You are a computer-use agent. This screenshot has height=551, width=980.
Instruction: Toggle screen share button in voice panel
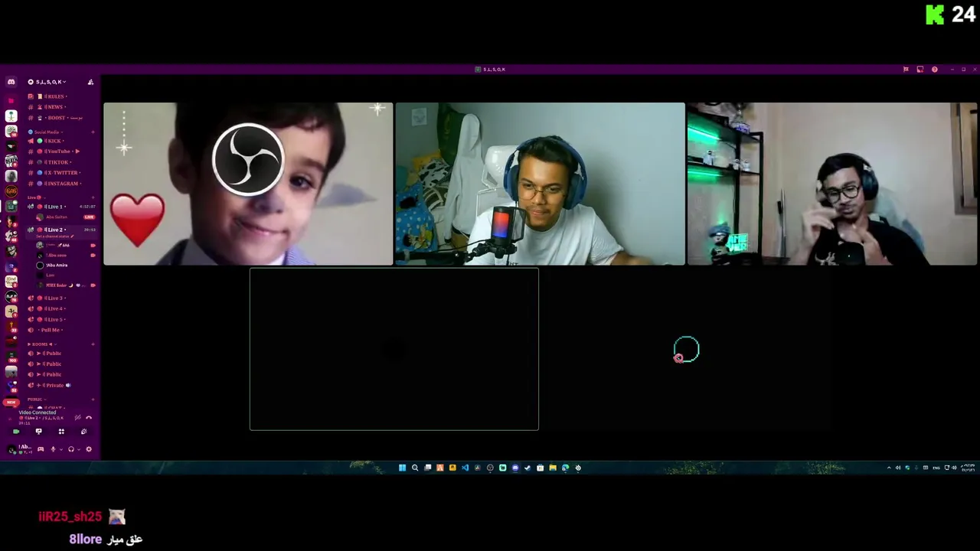38,432
